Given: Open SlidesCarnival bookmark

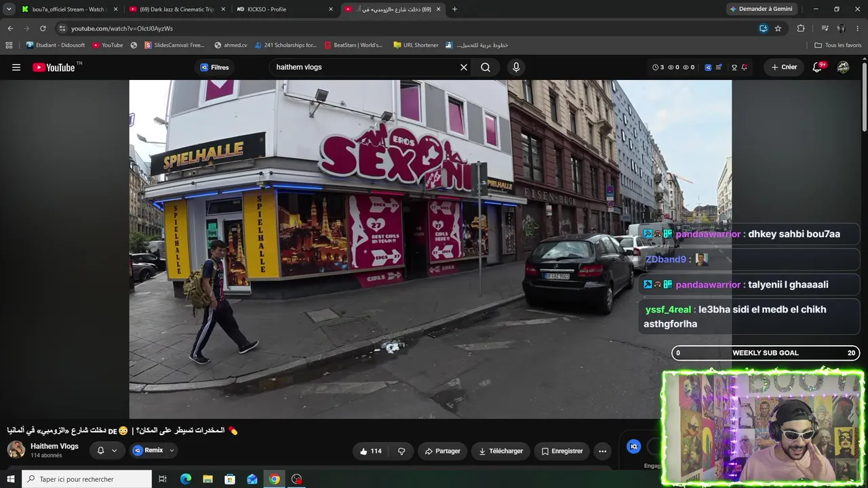Looking at the screenshot, I should [174, 45].
